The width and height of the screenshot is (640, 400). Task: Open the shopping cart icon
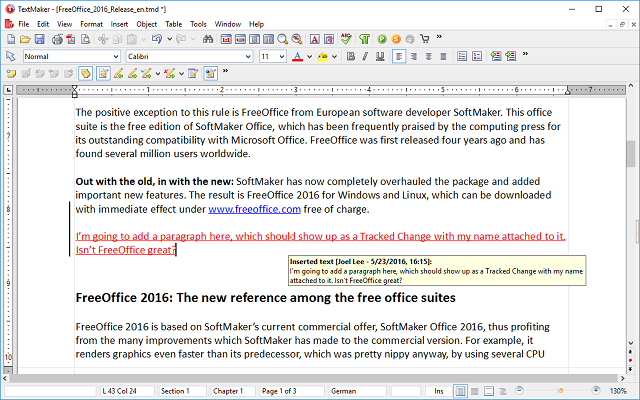coord(425,39)
